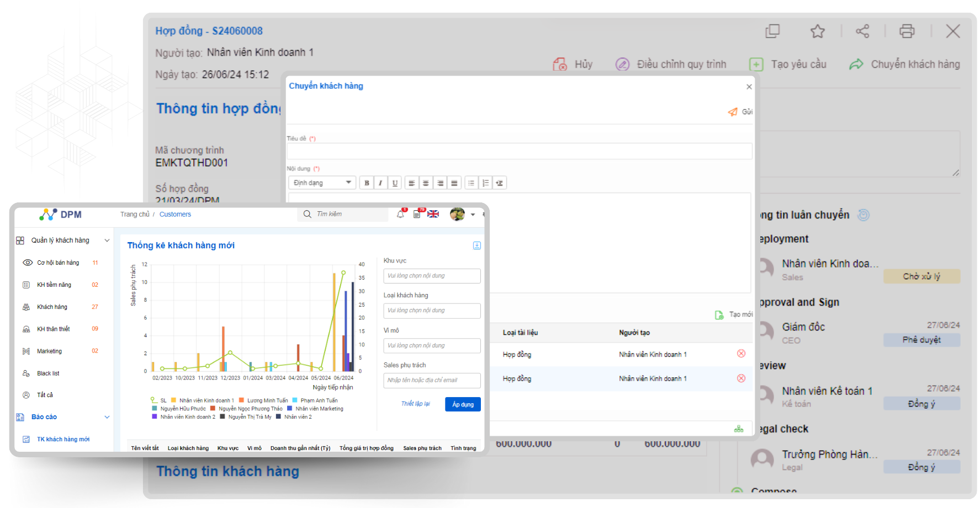The height and width of the screenshot is (508, 980).
Task: Close the Chuyển khách hàng dialog
Action: (x=749, y=87)
